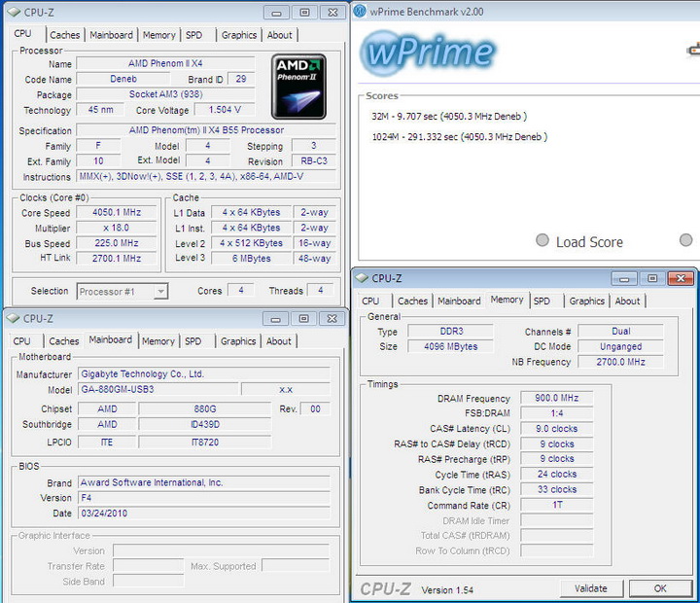Screen dimensions: 700x603
Task: Click the Specification field text
Action: (x=206, y=130)
